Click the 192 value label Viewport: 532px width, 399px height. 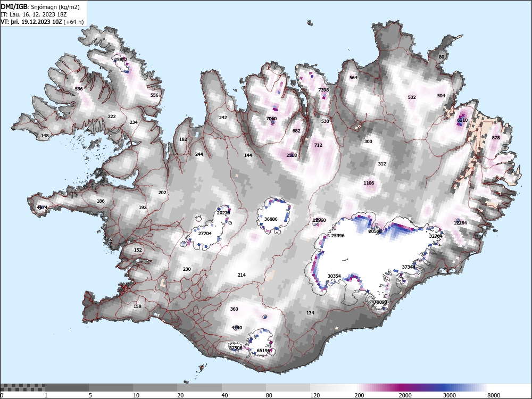point(143,207)
